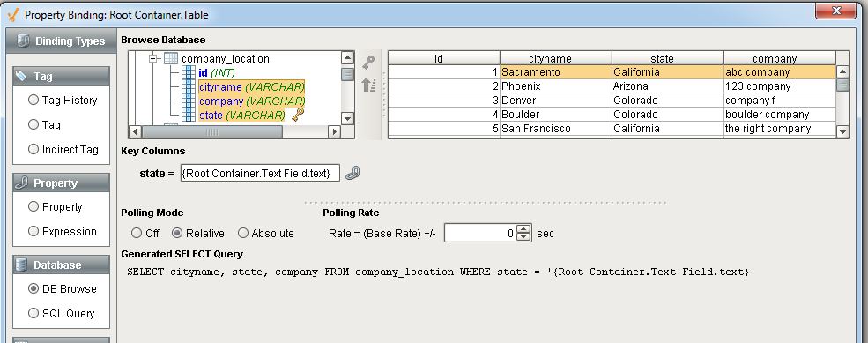
Task: Click the Database section header icon
Action: pos(21,265)
